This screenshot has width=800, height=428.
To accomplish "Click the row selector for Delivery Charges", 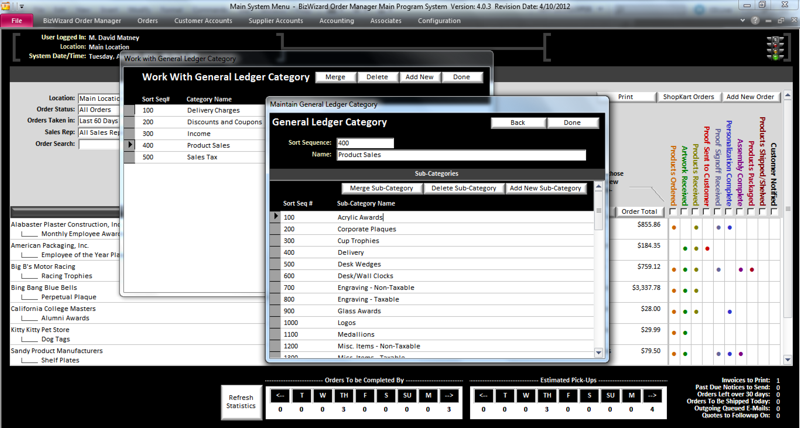I will tap(129, 110).
